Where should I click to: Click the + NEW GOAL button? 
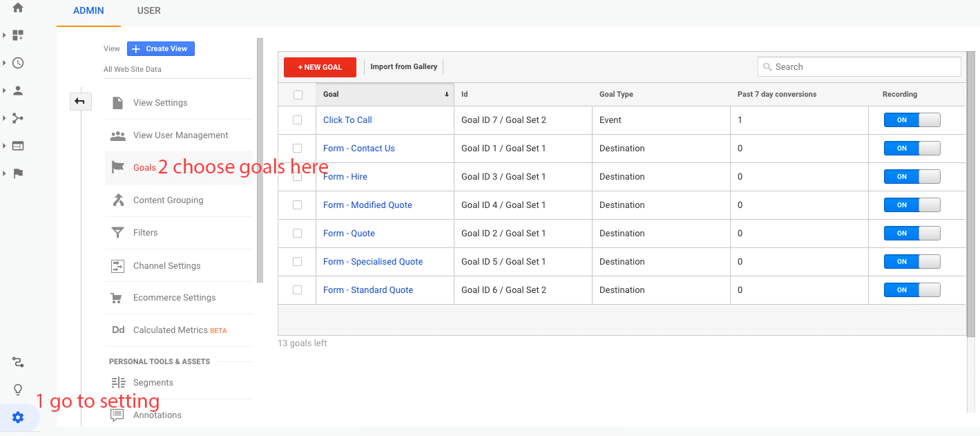coord(320,67)
